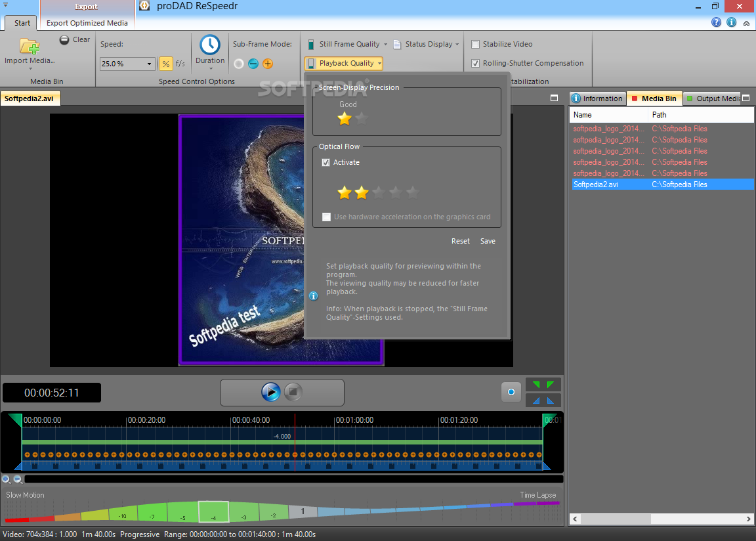
Task: Open the Export Optimized Media tab
Action: (x=87, y=23)
